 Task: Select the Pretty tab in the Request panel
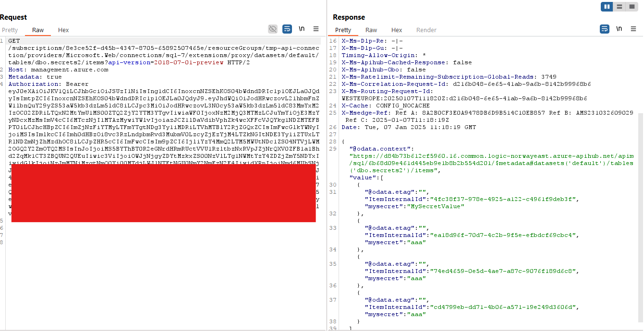point(10,30)
